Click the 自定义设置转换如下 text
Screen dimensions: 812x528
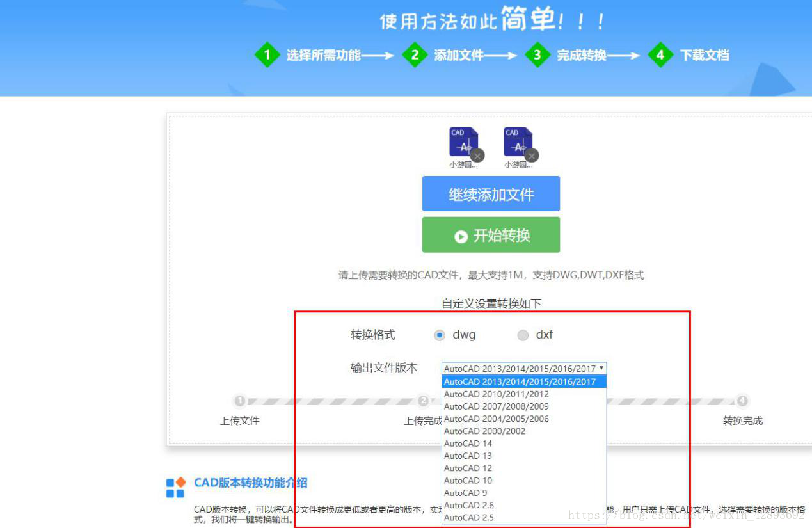491,303
